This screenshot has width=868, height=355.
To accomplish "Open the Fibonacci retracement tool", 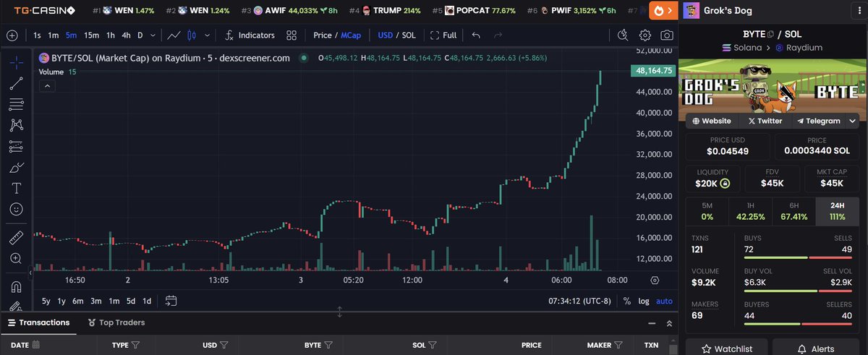I will point(16,104).
